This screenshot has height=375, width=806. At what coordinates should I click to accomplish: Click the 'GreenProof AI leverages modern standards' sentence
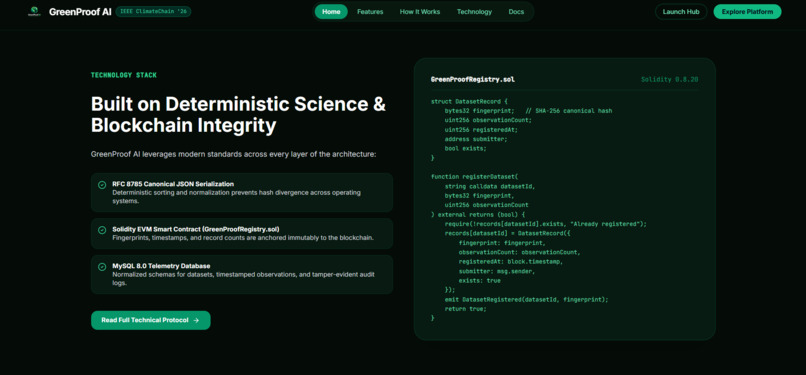(x=233, y=154)
